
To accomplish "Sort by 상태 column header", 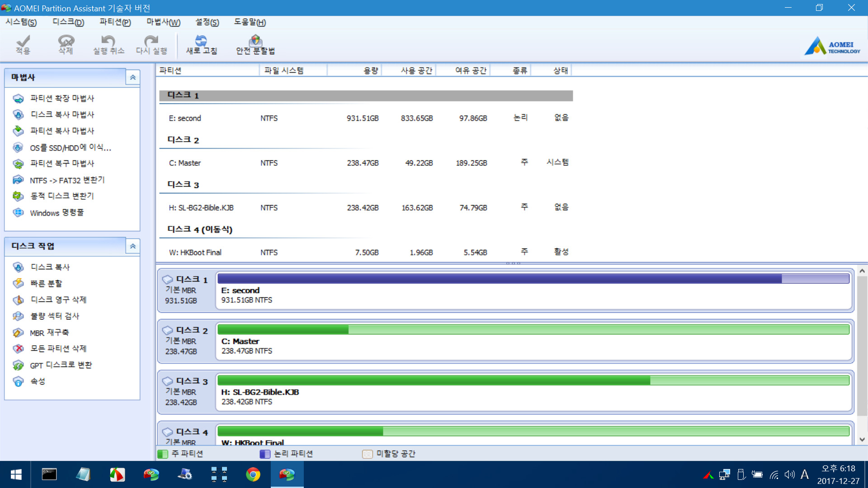I will coord(552,70).
